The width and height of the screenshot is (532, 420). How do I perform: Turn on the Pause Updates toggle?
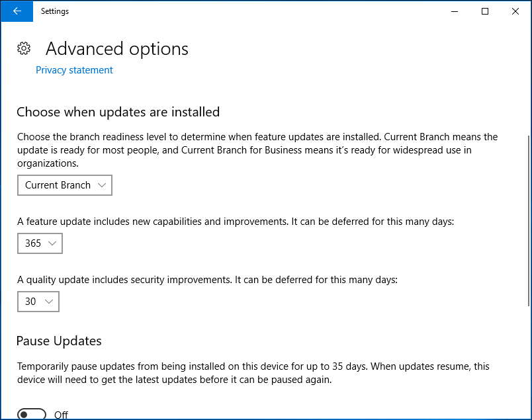32,415
